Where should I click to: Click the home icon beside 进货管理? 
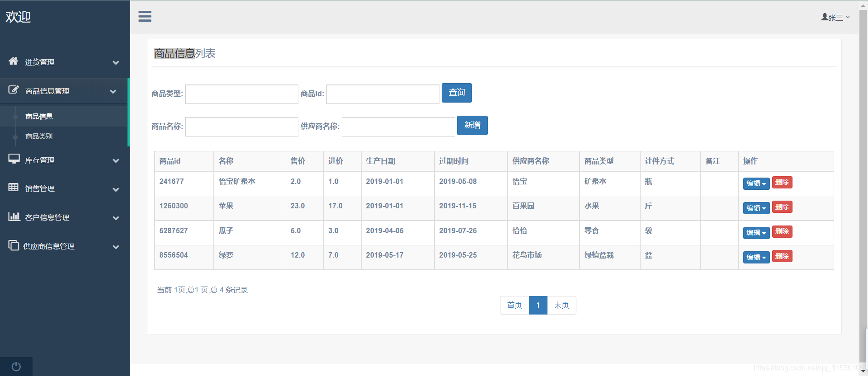click(14, 61)
